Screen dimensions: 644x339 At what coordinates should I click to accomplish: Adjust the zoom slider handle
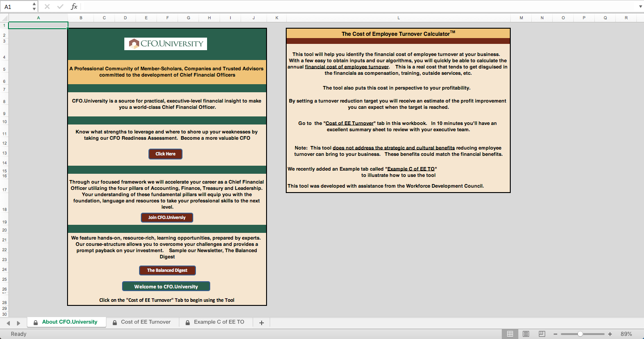tap(580, 334)
